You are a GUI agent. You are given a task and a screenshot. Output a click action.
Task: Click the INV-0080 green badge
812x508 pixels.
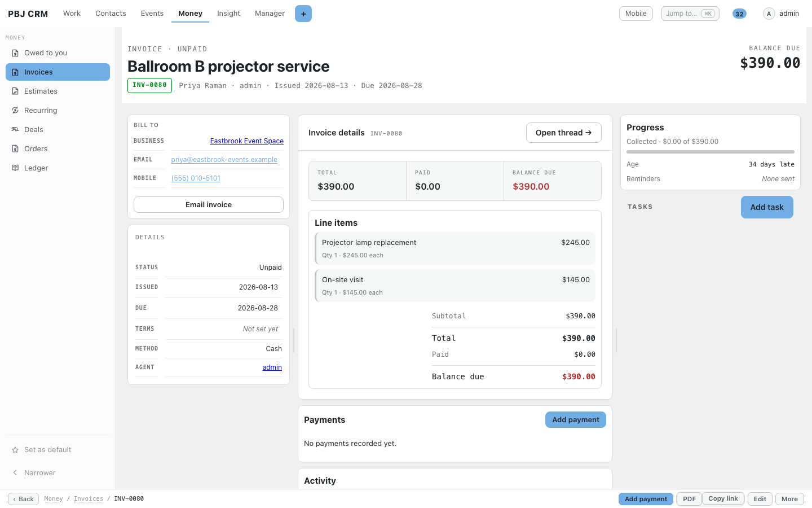point(149,85)
